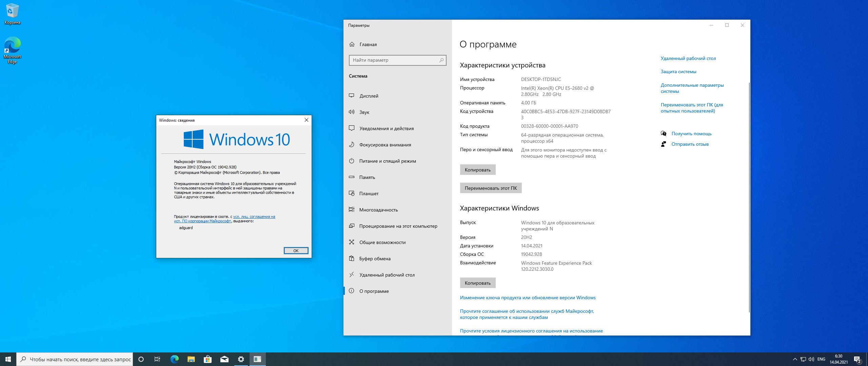Select the device name DESKTOP-1TD5NJC
Viewport: 868px width, 366px height.
541,79
